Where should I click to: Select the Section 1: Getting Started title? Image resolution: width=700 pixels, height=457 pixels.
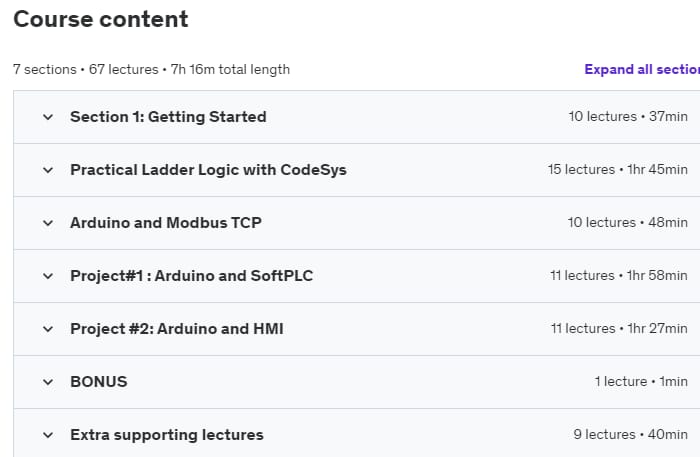(168, 117)
